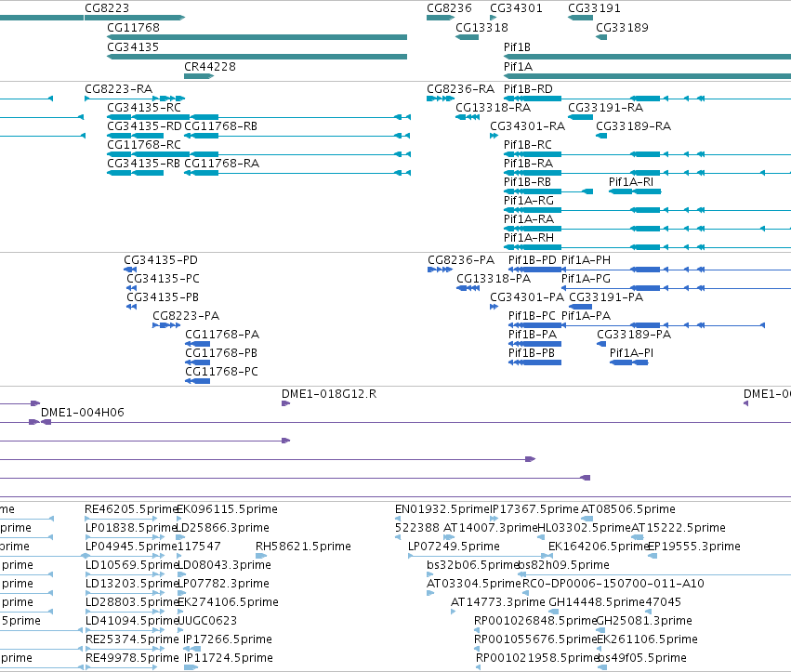Screen dimensions: 791x672
Task: Click the CG13318-RA transcript label
Action: pos(494,108)
